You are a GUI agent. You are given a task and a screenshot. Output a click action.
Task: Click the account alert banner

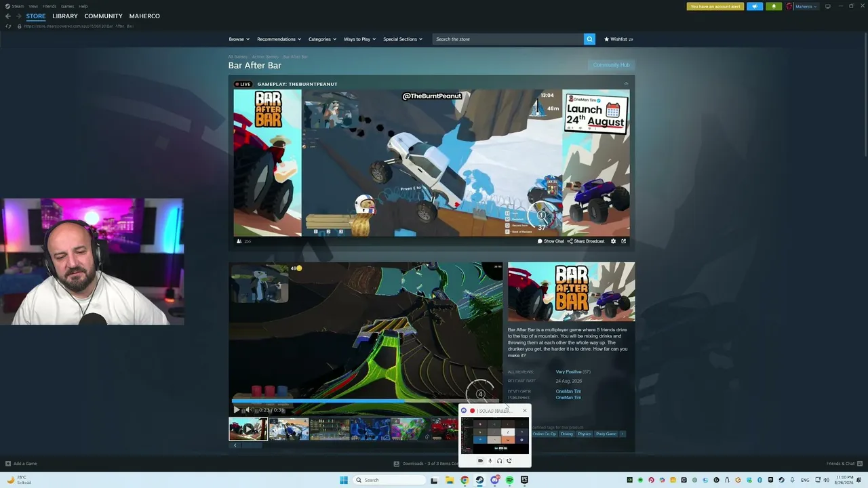(x=715, y=7)
